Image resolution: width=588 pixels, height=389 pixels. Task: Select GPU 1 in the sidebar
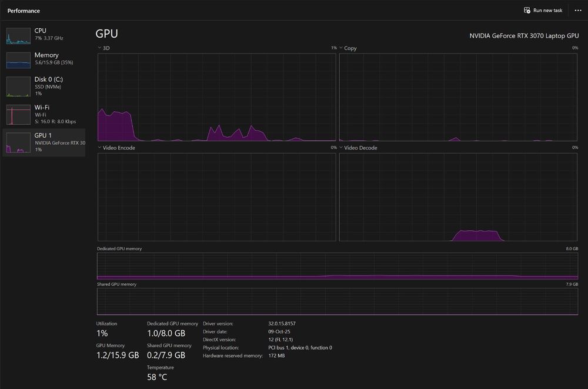[x=44, y=142]
